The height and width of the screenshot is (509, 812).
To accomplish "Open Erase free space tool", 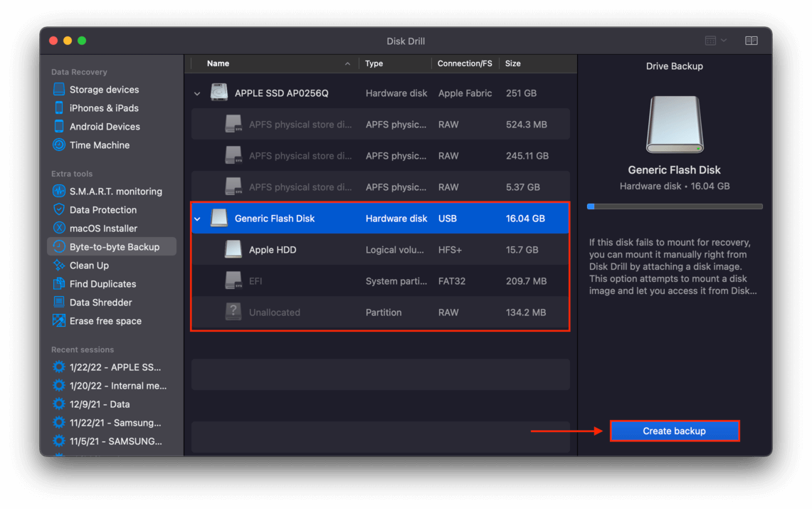I will pos(105,322).
